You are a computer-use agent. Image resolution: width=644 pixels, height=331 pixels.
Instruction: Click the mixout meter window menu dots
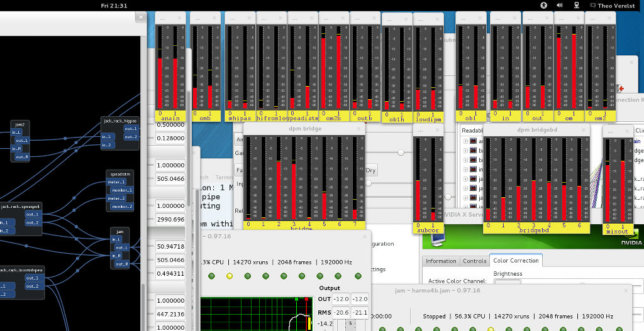608,131
